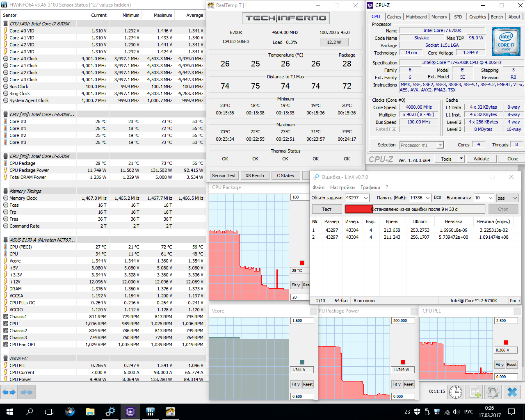Open the Action Center notification icon
The width and height of the screenshot is (525, 420).
[511, 412]
